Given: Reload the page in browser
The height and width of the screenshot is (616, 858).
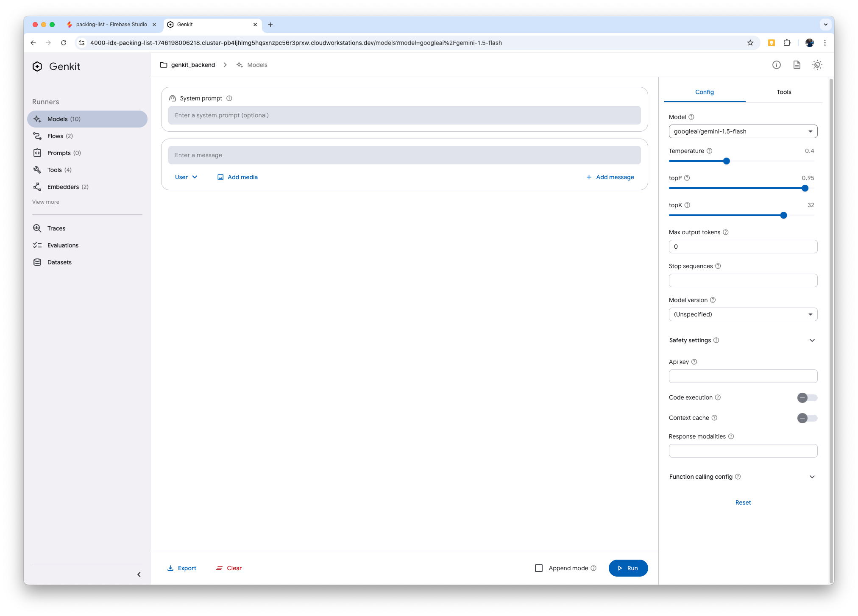Looking at the screenshot, I should click(64, 43).
